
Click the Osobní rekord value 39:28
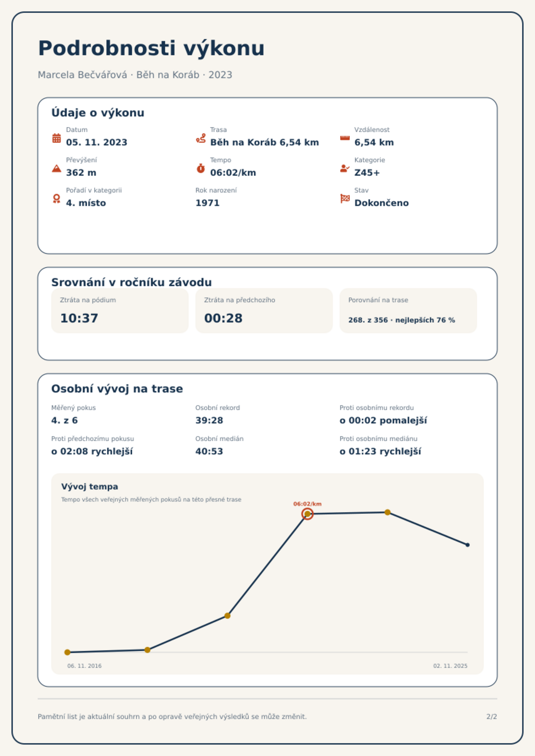coord(209,420)
